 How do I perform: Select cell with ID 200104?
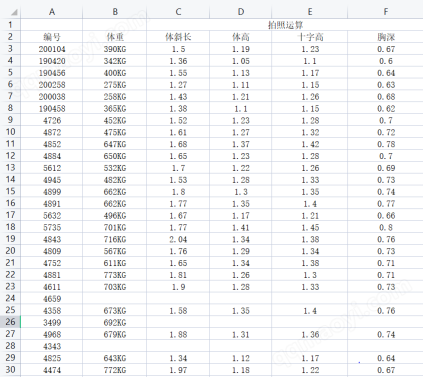point(52,49)
